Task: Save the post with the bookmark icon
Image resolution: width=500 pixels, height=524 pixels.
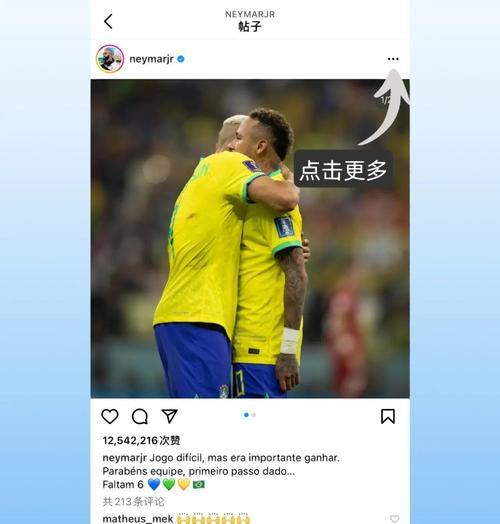Action: point(388,416)
